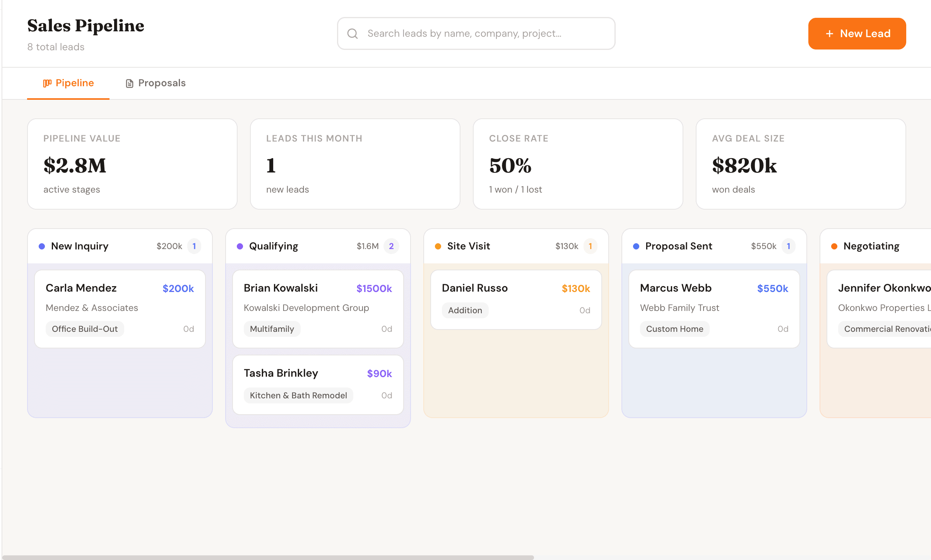Click the blue status dot on Proposal Sent
The width and height of the screenshot is (931, 560).
click(636, 246)
